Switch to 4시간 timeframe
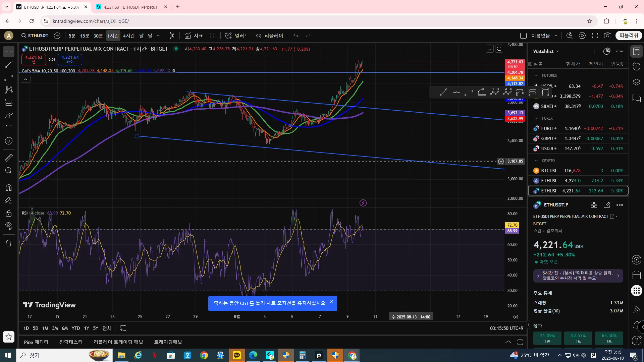The height and width of the screenshot is (362, 644). point(129,36)
